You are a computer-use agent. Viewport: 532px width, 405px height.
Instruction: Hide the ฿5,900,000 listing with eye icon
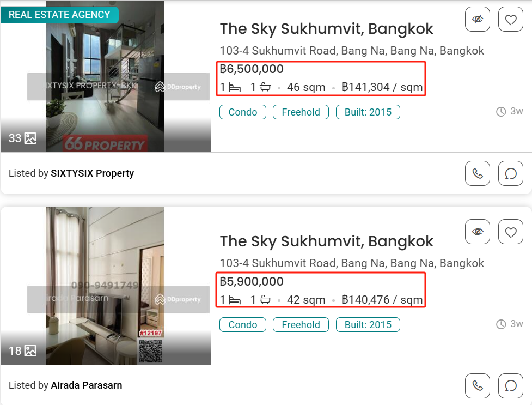coord(478,232)
